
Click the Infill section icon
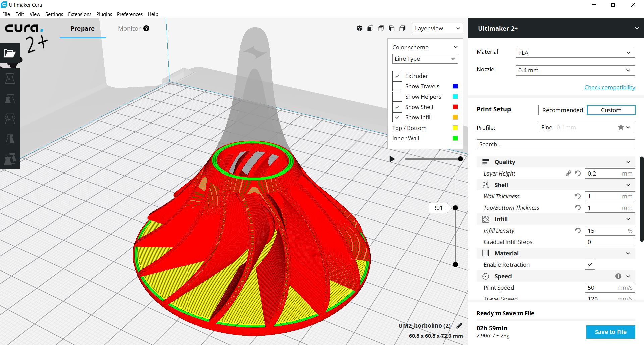coord(486,219)
